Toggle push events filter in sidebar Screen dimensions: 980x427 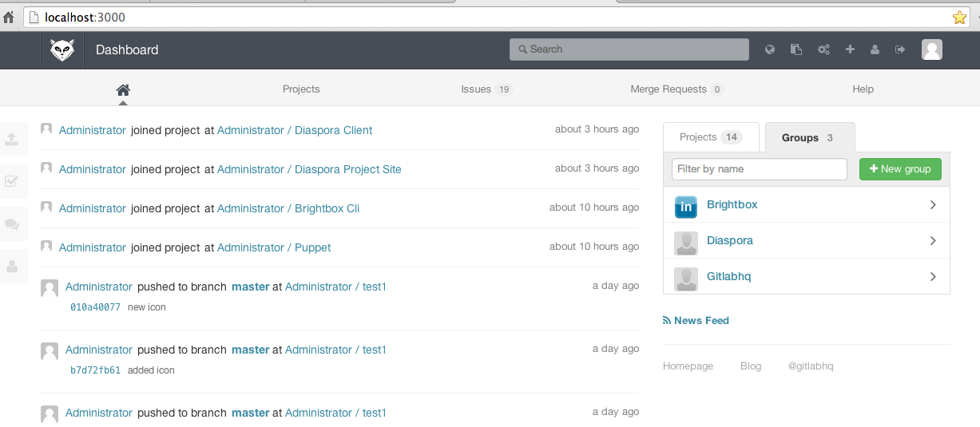pyautogui.click(x=12, y=139)
